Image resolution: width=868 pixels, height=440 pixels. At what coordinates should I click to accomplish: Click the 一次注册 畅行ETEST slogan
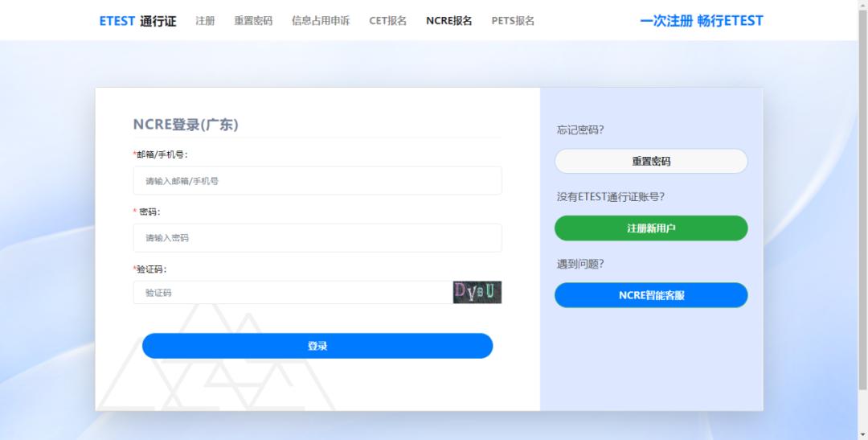702,21
